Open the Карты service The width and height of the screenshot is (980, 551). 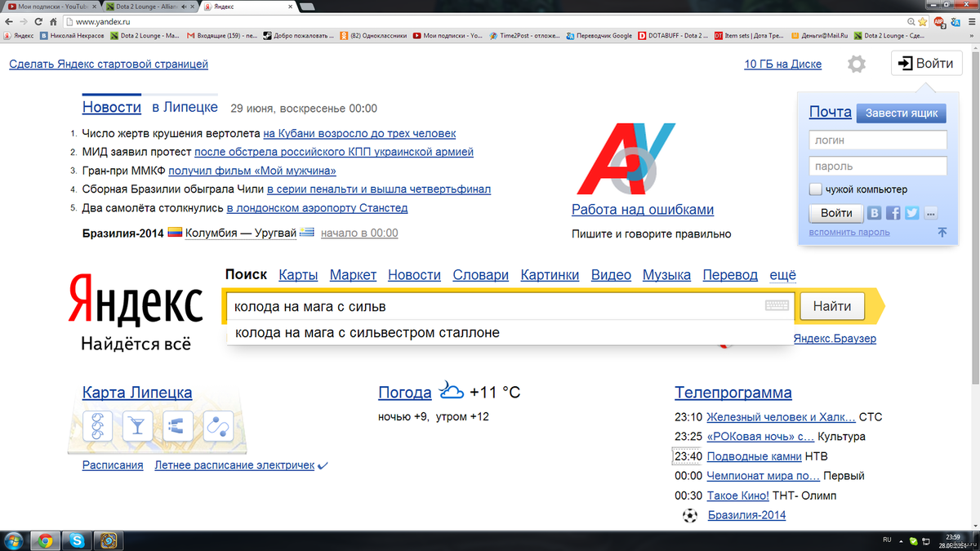pos(298,275)
